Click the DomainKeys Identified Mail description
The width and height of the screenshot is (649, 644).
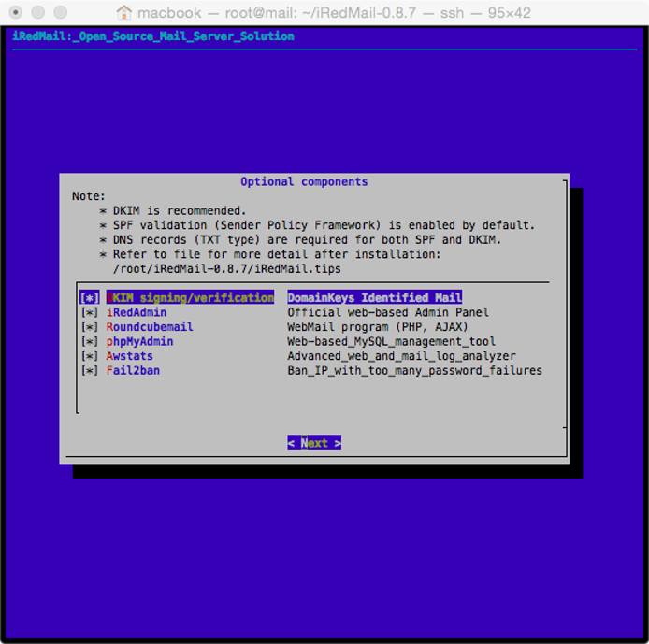coord(375,298)
